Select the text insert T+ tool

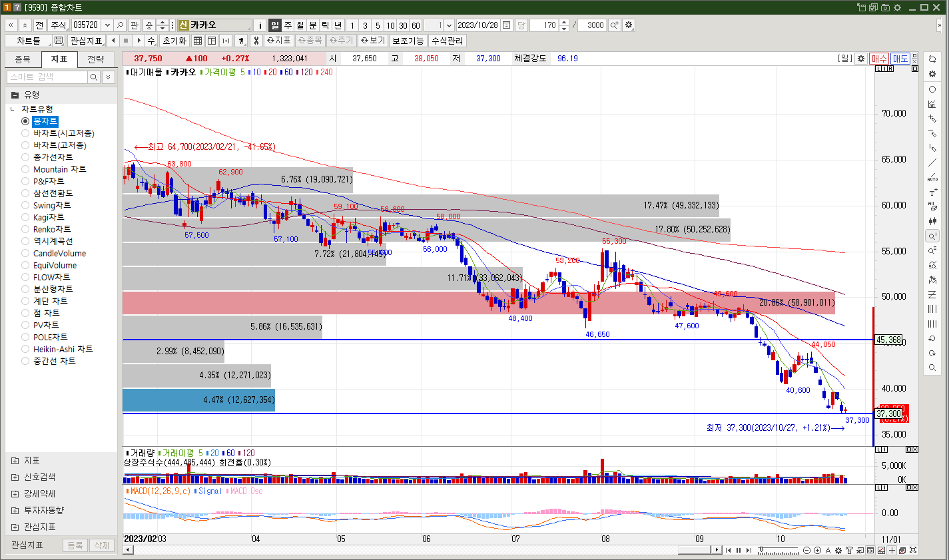click(x=932, y=192)
